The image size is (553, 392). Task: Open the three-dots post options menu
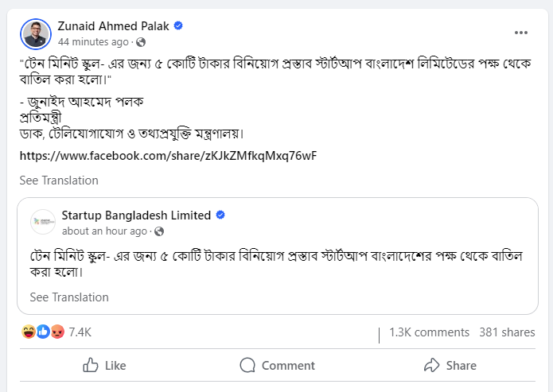coord(521,33)
